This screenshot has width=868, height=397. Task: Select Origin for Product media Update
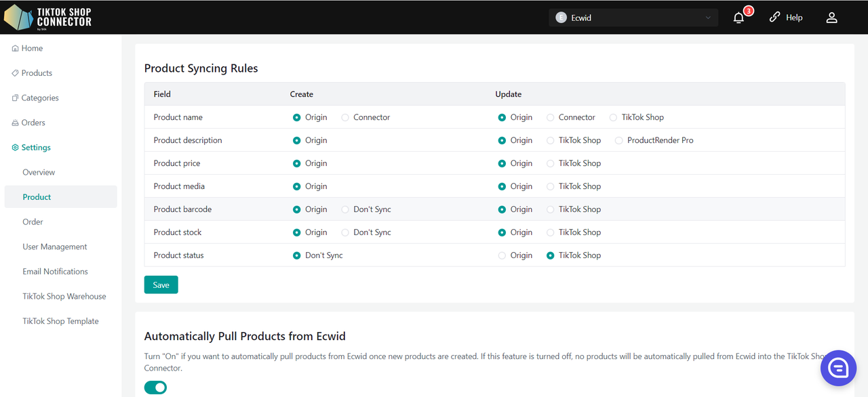click(x=502, y=186)
